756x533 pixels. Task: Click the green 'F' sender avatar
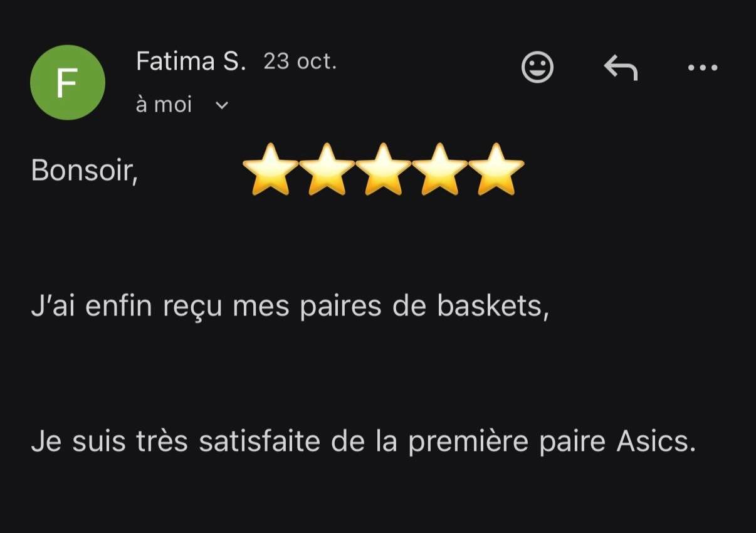point(67,82)
